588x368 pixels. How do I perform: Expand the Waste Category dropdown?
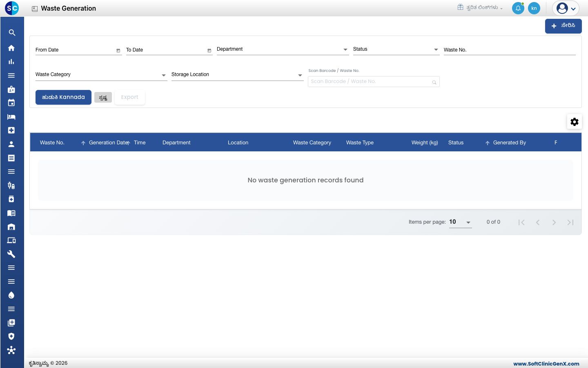(x=101, y=75)
